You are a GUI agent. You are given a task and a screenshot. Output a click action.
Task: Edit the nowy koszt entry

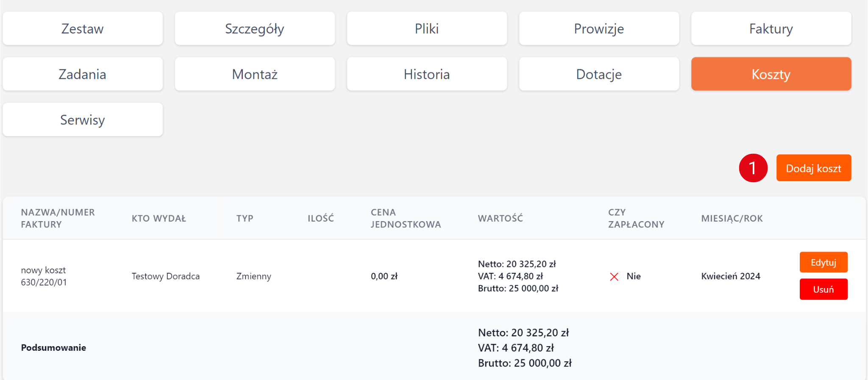click(x=823, y=262)
